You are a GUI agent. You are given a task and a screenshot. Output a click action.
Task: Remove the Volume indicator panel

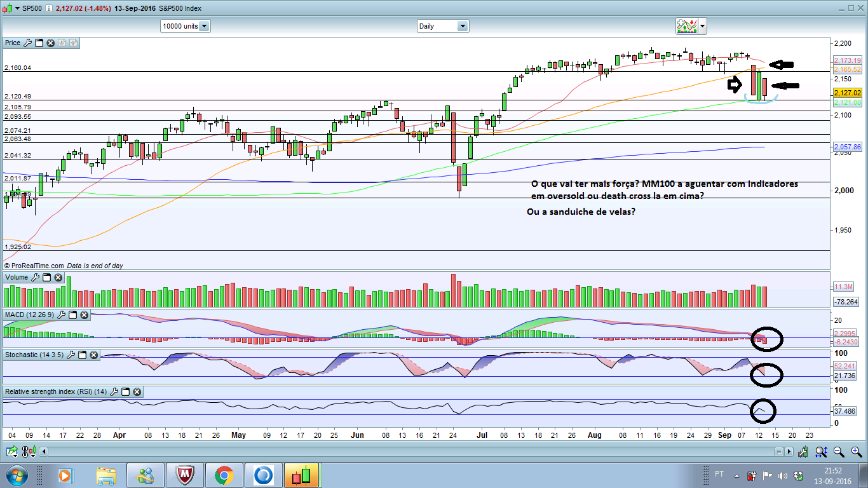point(58,277)
